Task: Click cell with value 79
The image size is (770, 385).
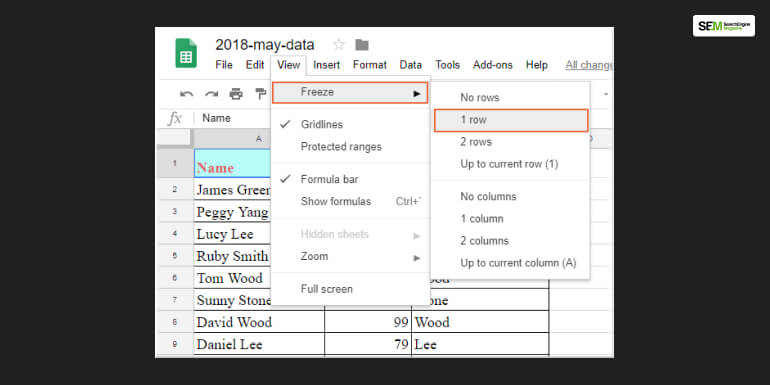Action: click(x=368, y=344)
